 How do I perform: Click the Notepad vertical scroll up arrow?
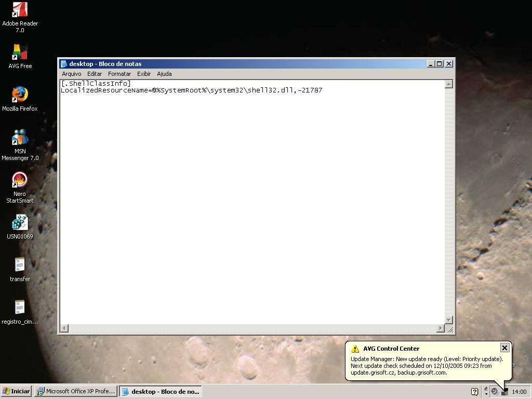(448, 84)
